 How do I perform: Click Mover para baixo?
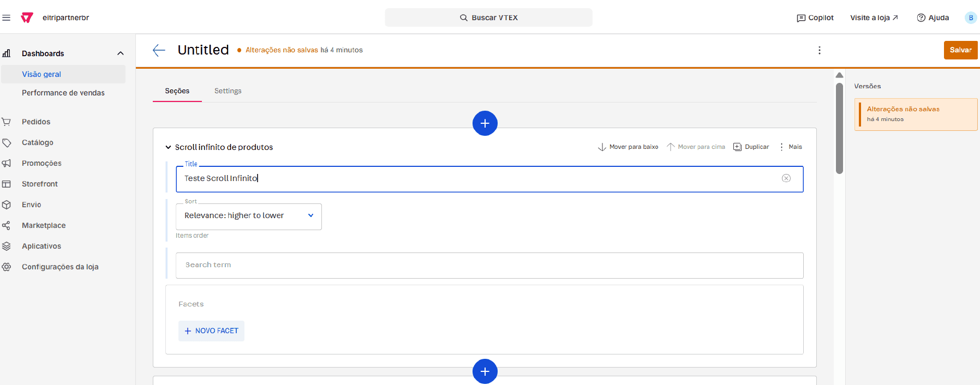click(628, 147)
